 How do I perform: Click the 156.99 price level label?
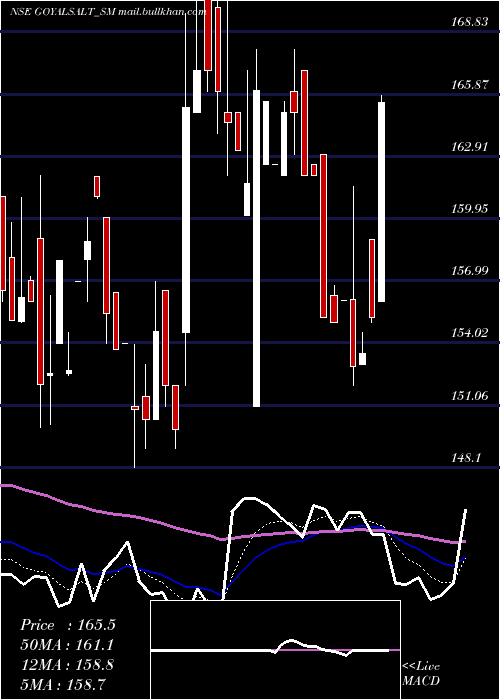click(x=469, y=271)
